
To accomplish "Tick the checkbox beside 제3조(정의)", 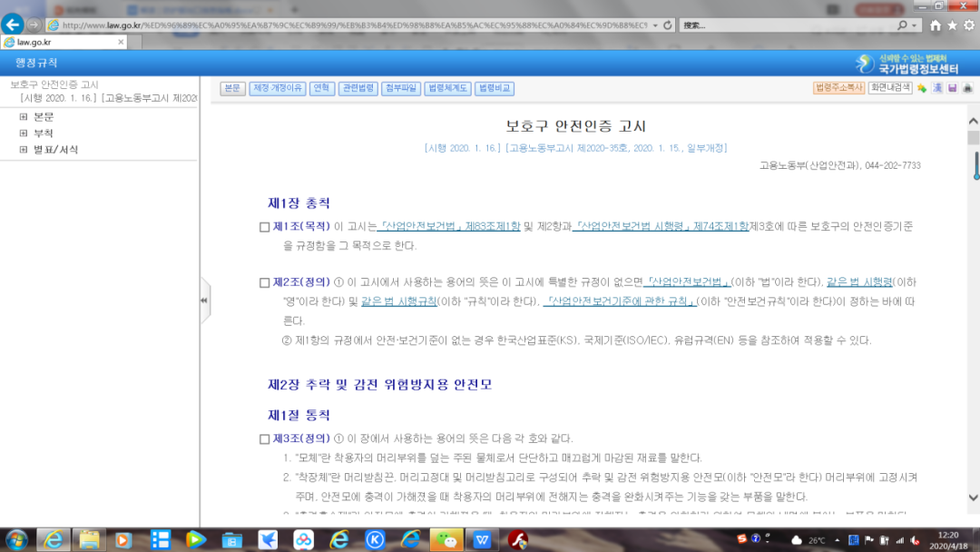I will point(264,439).
